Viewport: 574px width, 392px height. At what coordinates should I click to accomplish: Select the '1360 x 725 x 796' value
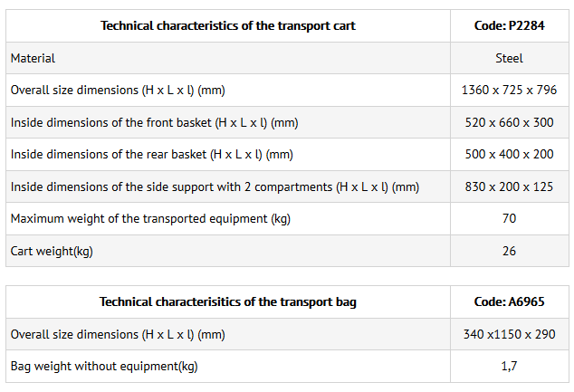pos(509,90)
